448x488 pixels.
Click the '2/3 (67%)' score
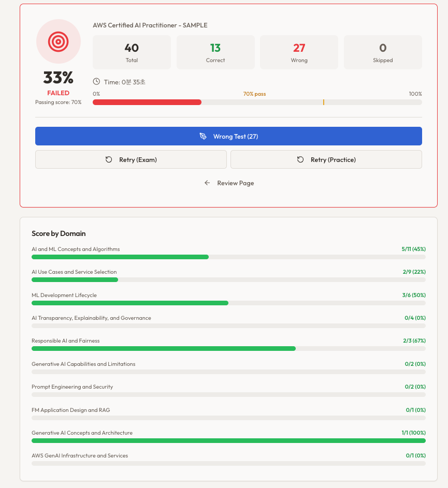[x=414, y=341]
